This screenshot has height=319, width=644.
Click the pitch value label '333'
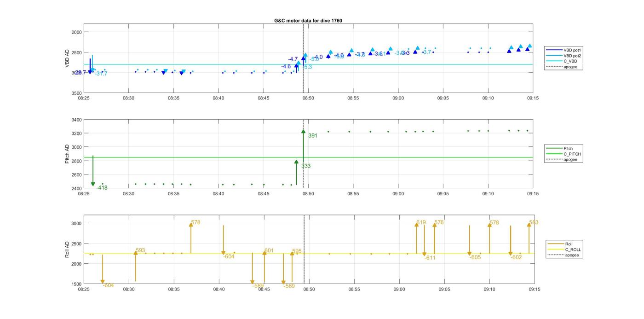(306, 166)
